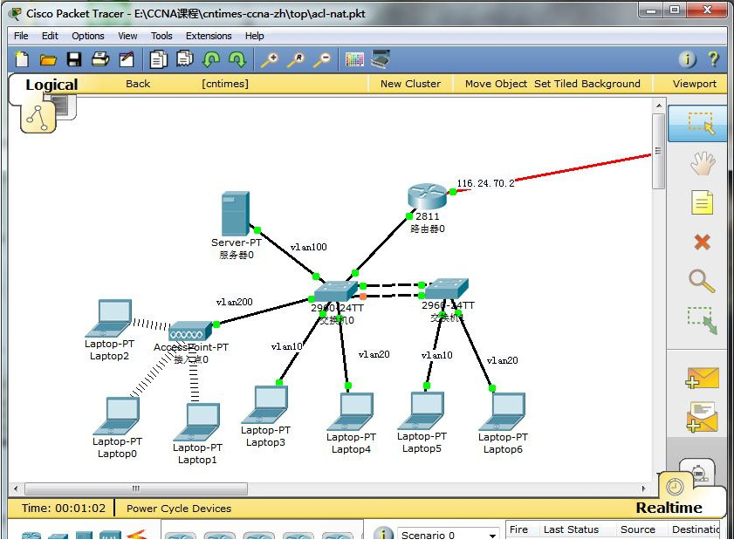
Task: Save the network with the floppy icon
Action: (x=74, y=59)
